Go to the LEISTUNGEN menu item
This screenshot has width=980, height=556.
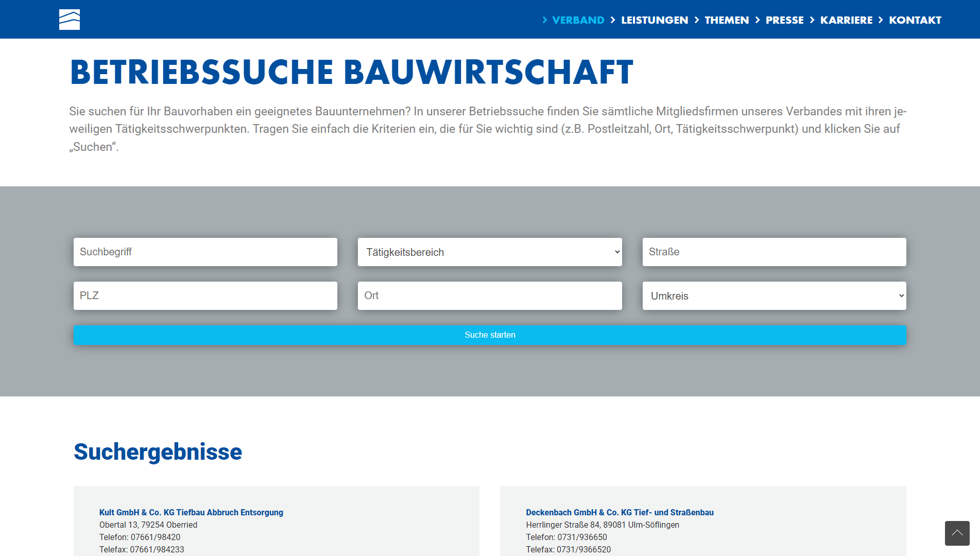[655, 20]
